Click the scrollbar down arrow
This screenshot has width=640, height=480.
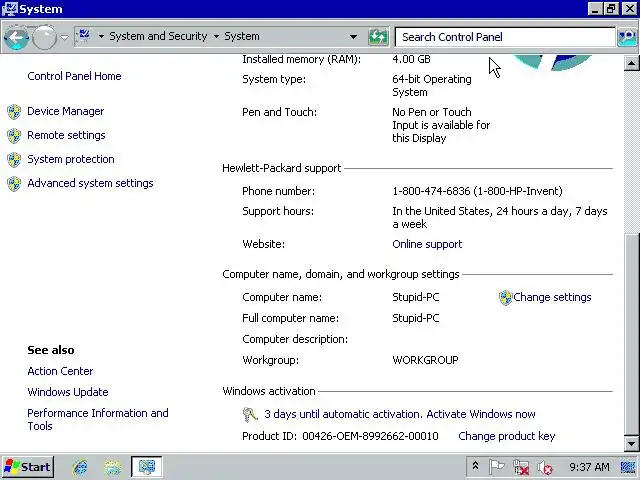[x=631, y=443]
